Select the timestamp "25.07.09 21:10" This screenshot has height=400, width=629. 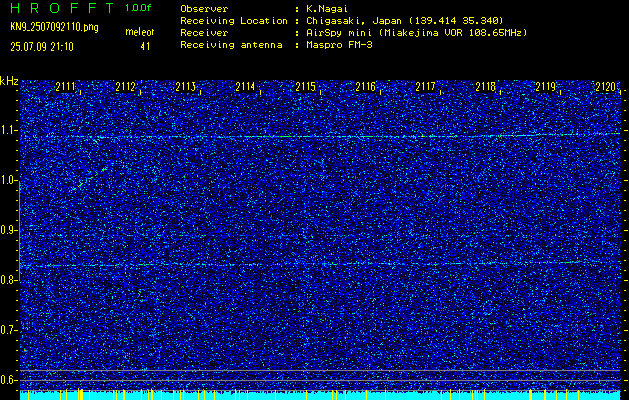(x=42, y=47)
